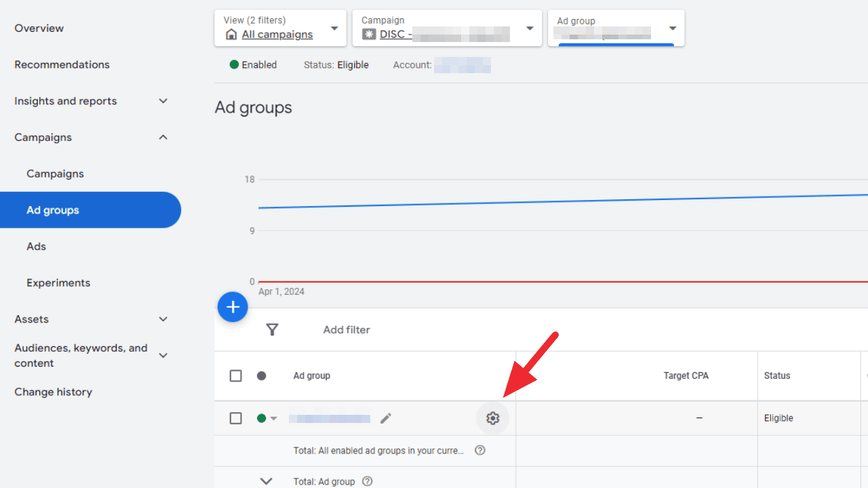Open the Overview page
Screen dimensions: 868x488
39,28
